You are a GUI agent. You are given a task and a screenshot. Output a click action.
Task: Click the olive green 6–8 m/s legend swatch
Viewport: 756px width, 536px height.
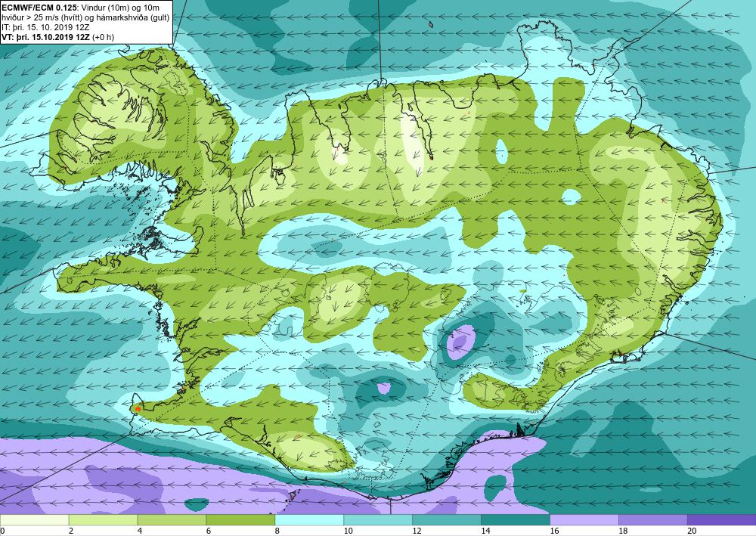[240, 520]
